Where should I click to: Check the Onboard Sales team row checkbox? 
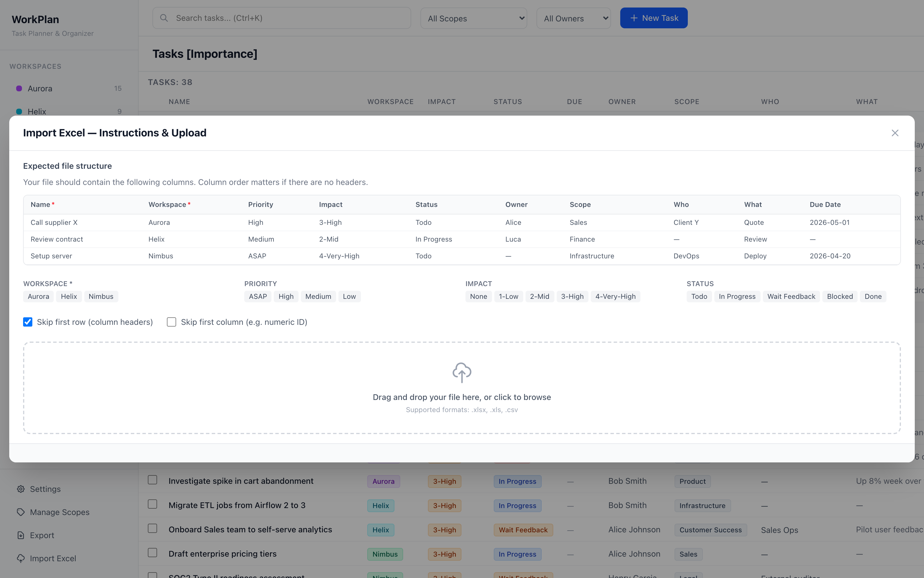tap(152, 528)
